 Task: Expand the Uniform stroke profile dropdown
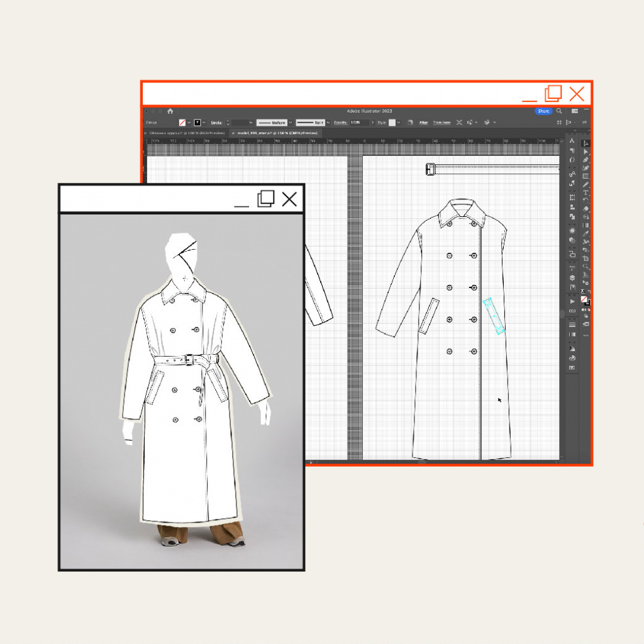pyautogui.click(x=290, y=123)
